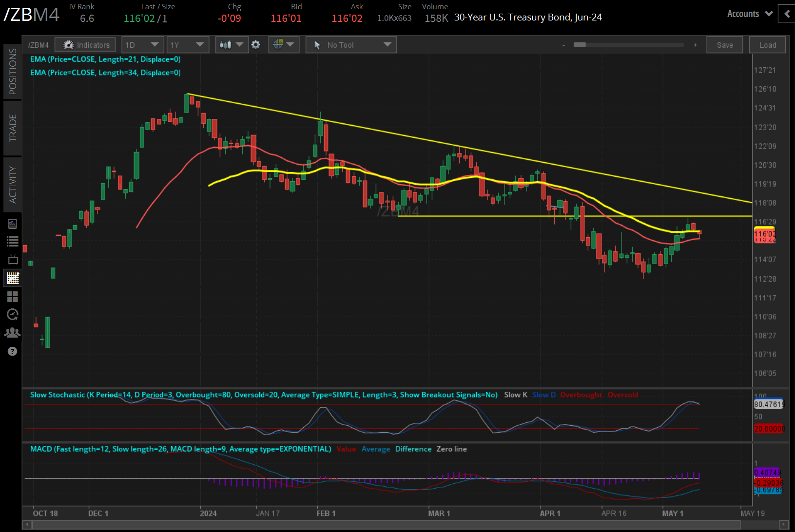Toggle the Slow D line visibility
The height and width of the screenshot is (532, 795).
point(543,395)
